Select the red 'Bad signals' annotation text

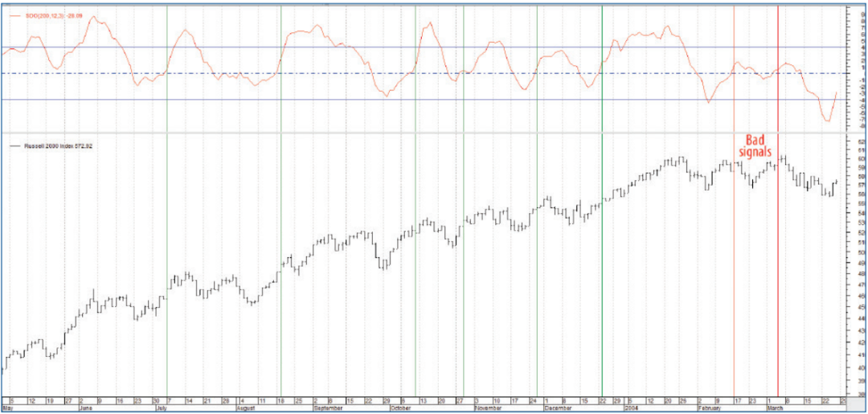[755, 145]
